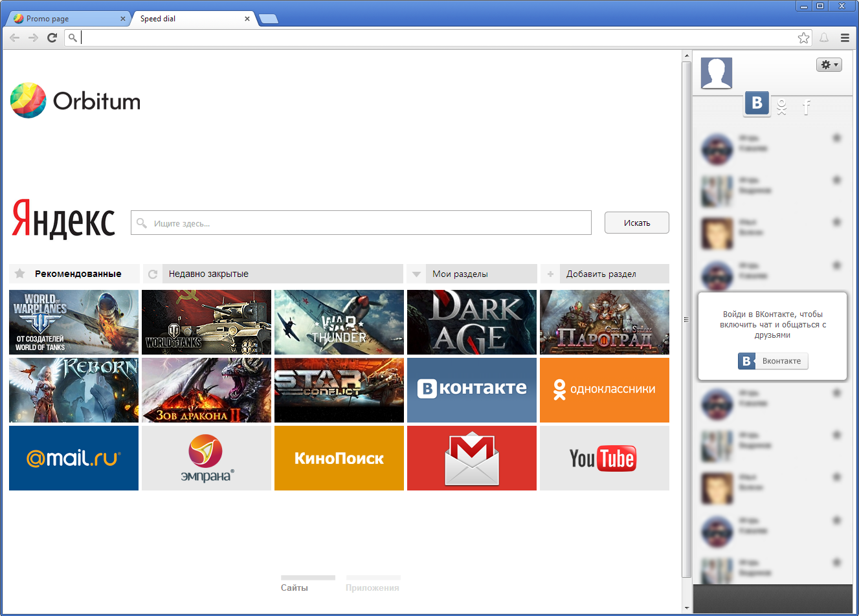The height and width of the screenshot is (616, 859).
Task: Open the Одноклассники speed dial tile
Action: (605, 390)
